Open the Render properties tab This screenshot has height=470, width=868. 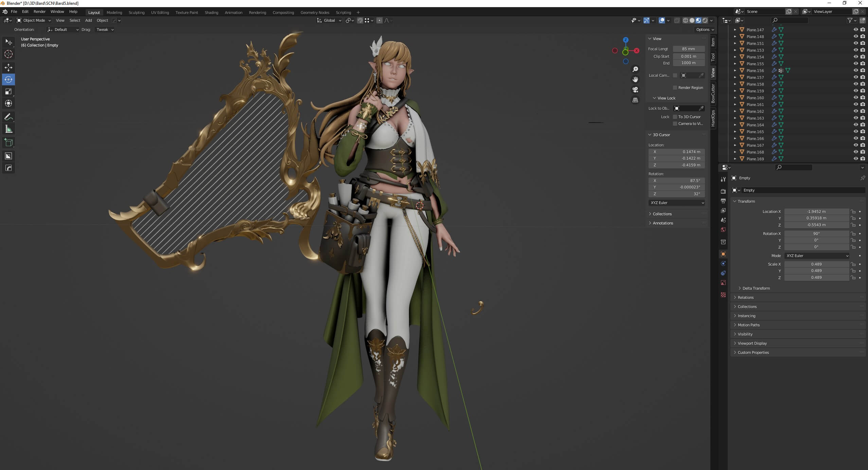[x=723, y=191]
